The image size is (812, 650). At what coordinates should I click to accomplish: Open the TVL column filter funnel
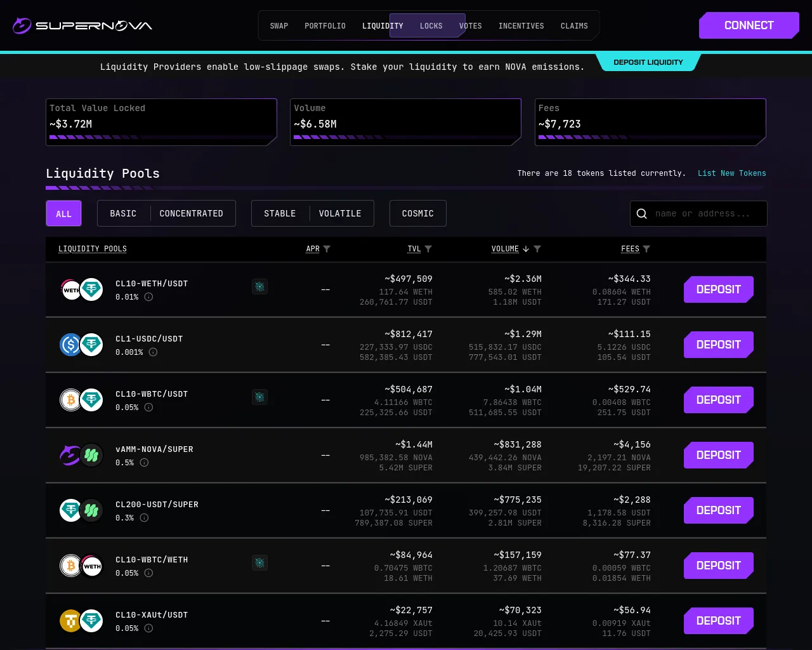(428, 249)
